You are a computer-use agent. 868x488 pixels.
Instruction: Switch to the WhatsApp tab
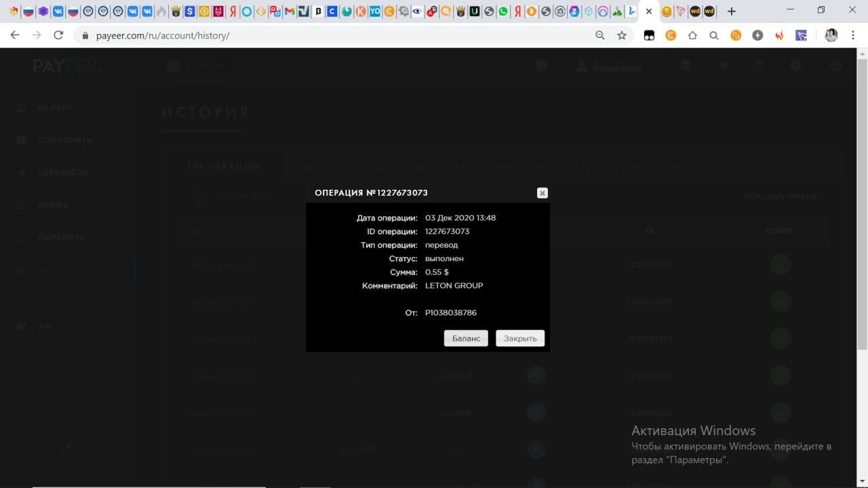pos(502,12)
